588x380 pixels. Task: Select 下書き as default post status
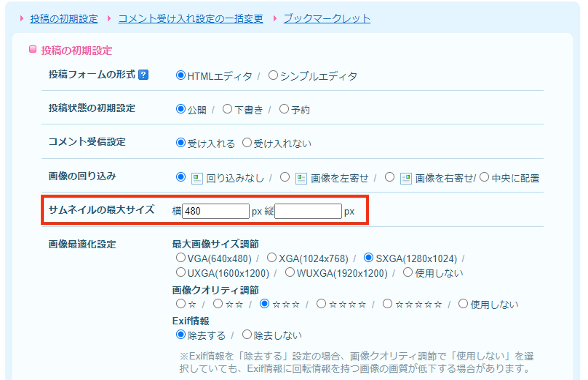(x=227, y=109)
